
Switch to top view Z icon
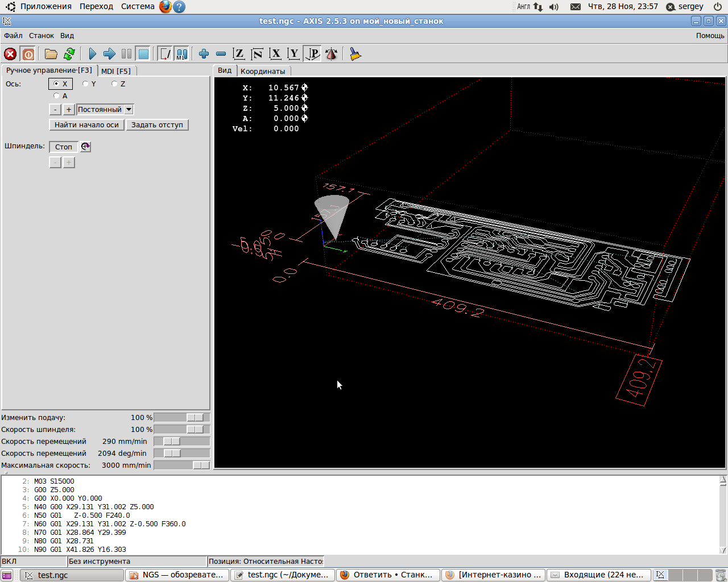pos(239,54)
